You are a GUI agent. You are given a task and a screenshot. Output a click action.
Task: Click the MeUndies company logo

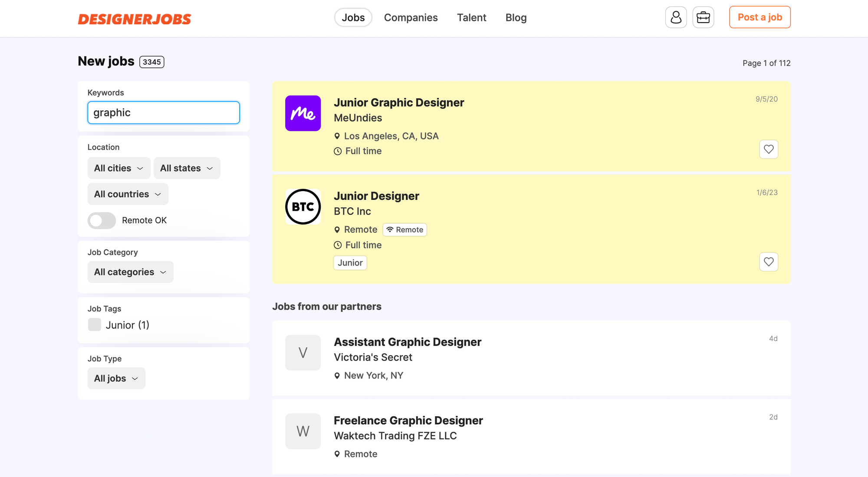(302, 113)
